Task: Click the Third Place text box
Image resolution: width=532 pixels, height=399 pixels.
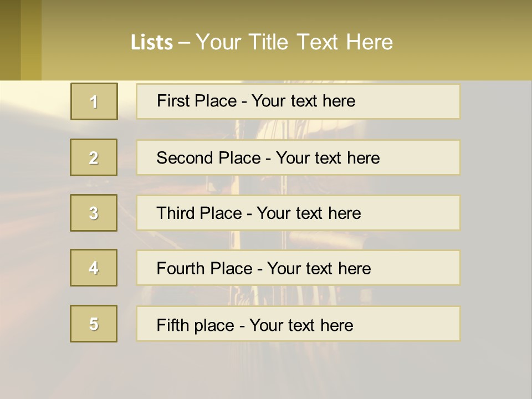Action: coord(298,213)
